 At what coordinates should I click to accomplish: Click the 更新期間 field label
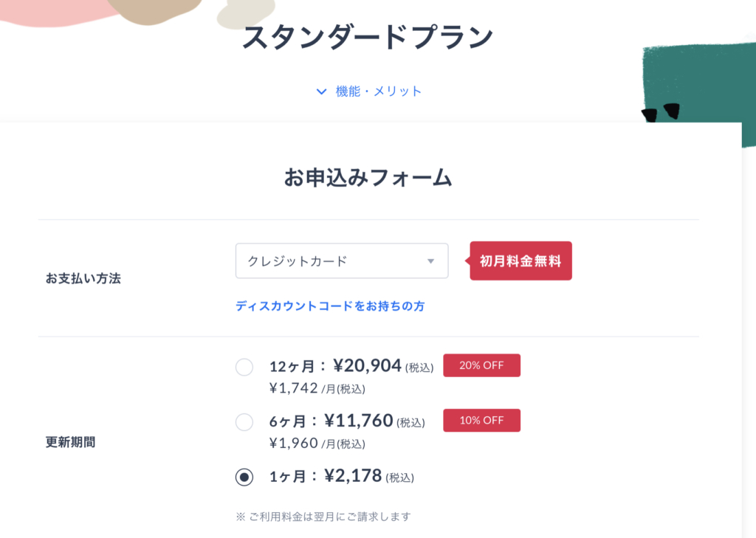(70, 441)
